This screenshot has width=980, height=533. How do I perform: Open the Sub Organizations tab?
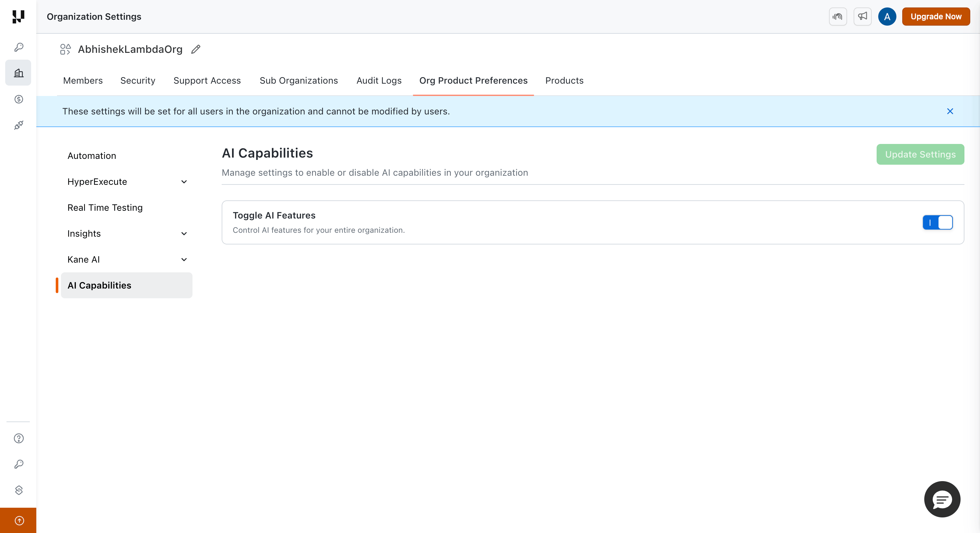[x=299, y=80]
